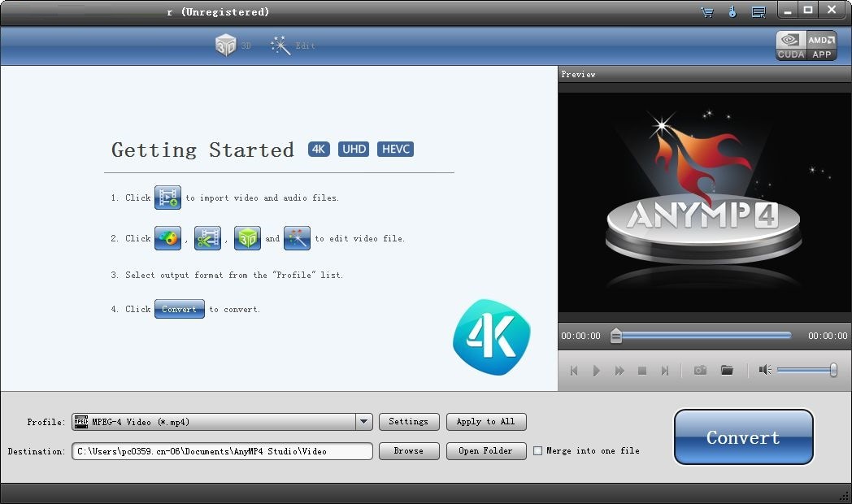Open the Edit magic wand toolbar option
The height and width of the screenshot is (504, 852).
(293, 46)
